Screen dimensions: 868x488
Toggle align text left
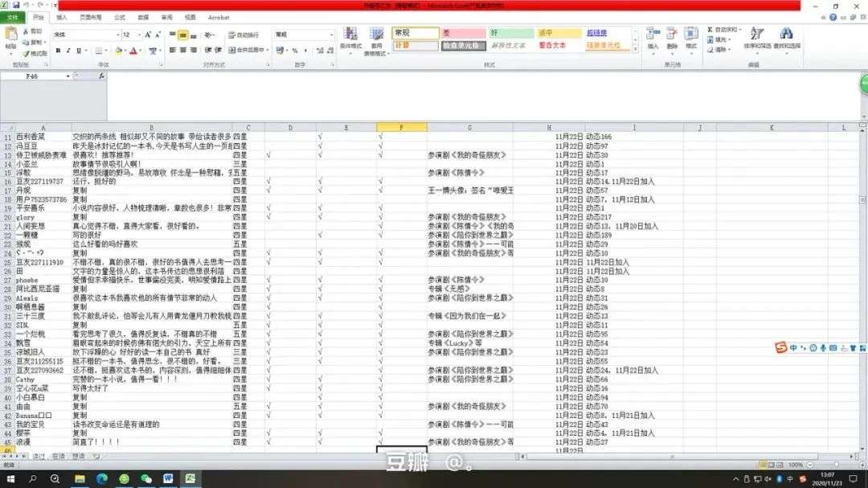tap(173, 50)
